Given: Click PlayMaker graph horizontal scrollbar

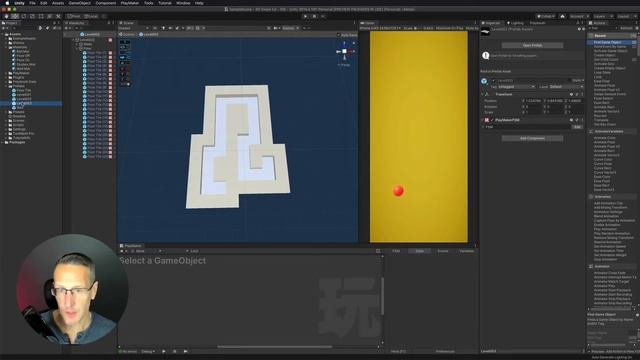Looking at the screenshot, I should 275,347.
